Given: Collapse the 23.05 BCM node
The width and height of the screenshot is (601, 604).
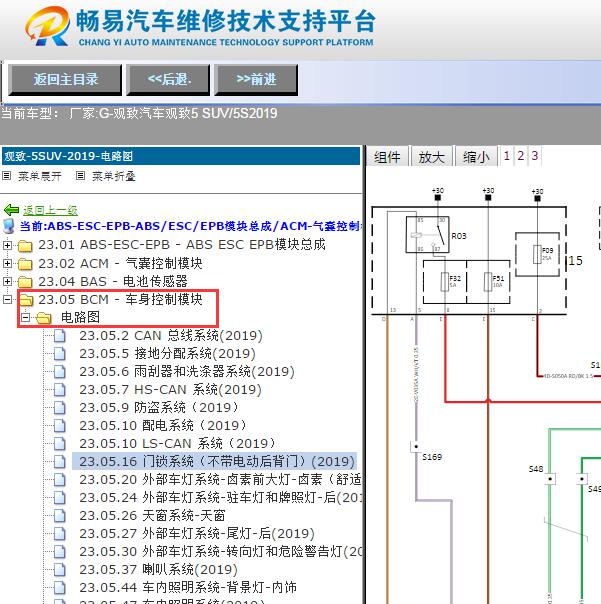Looking at the screenshot, I should pyautogui.click(x=7, y=299).
